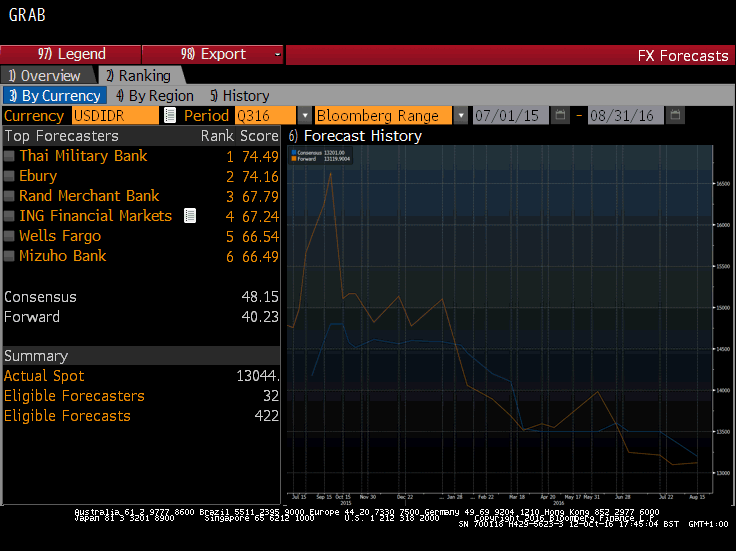Select the History sub-tab

tap(240, 96)
